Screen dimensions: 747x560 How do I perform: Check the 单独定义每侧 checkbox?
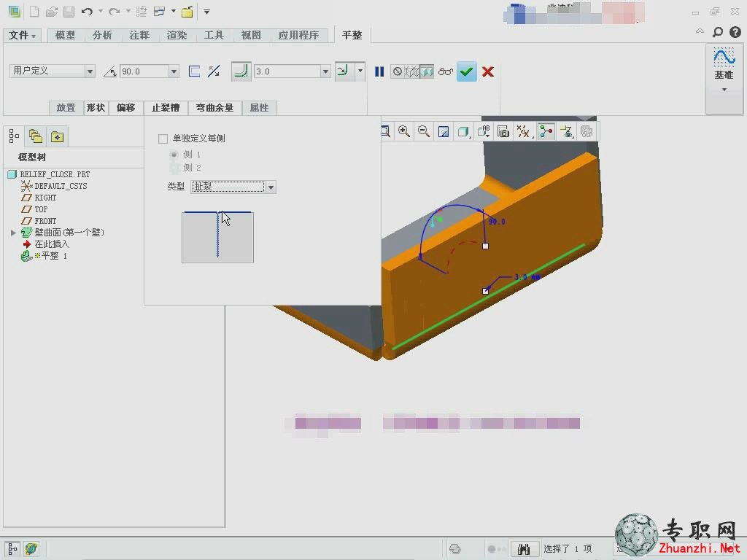pyautogui.click(x=163, y=139)
